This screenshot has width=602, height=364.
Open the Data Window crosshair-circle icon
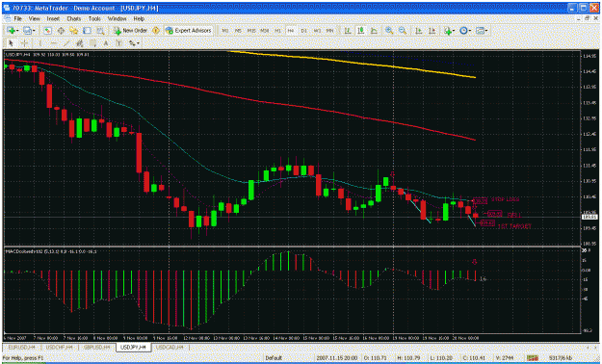(x=61, y=31)
